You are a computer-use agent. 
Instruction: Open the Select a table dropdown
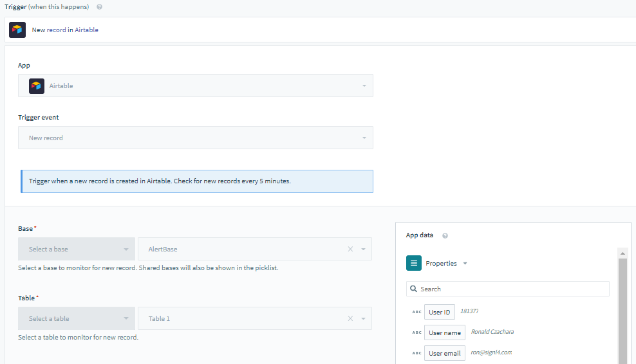pyautogui.click(x=77, y=318)
